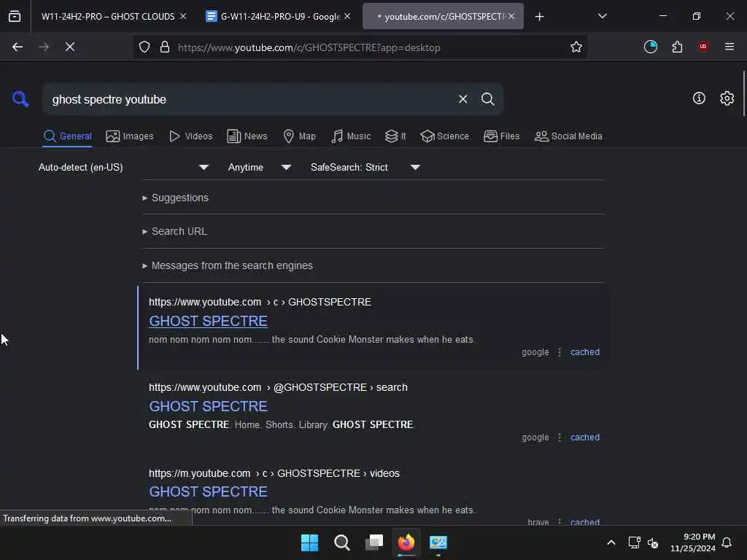Open the Anytime time range dropdown
Viewport: 747px width, 560px height.
[260, 167]
